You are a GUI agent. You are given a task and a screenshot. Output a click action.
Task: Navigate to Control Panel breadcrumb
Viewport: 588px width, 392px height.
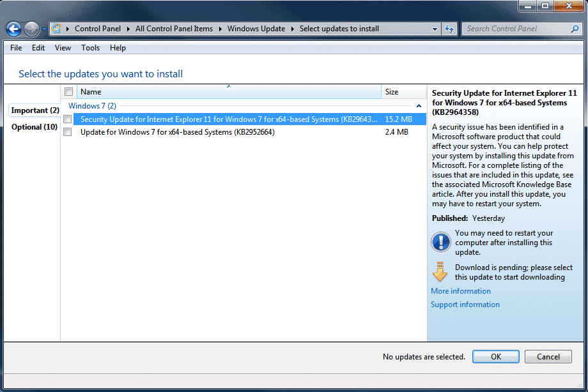coord(98,29)
